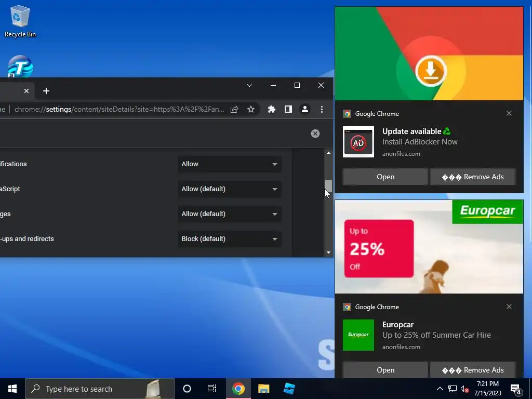
Task: Open the JavaScript permission dropdown
Action: point(230,189)
